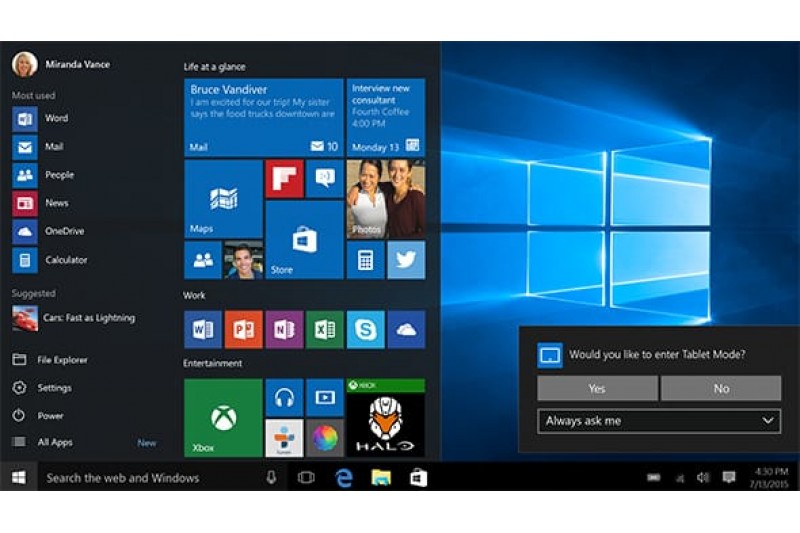Open OneDrive from the Most used list

(x=48, y=232)
